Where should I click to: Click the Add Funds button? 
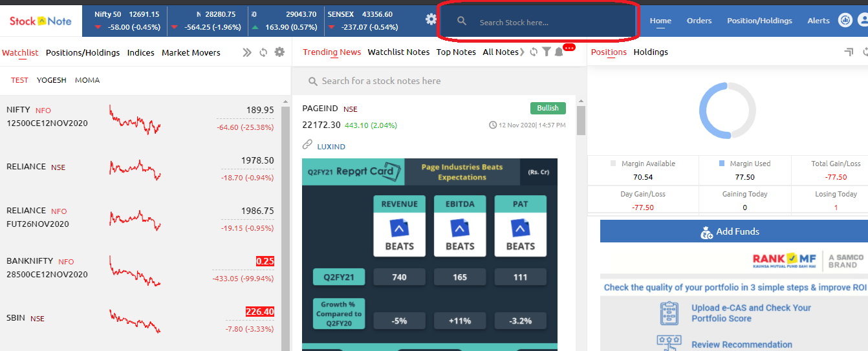tap(734, 231)
